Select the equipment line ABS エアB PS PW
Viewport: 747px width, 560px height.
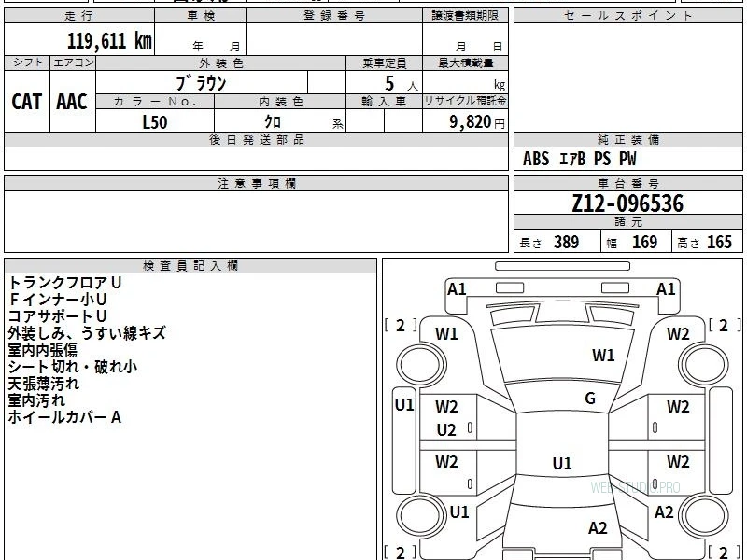(x=579, y=159)
